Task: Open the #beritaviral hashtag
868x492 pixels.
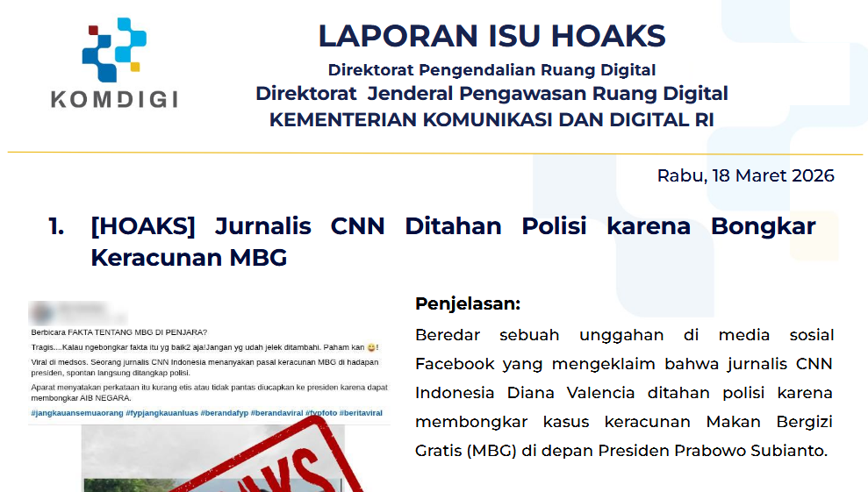Action: pos(361,413)
